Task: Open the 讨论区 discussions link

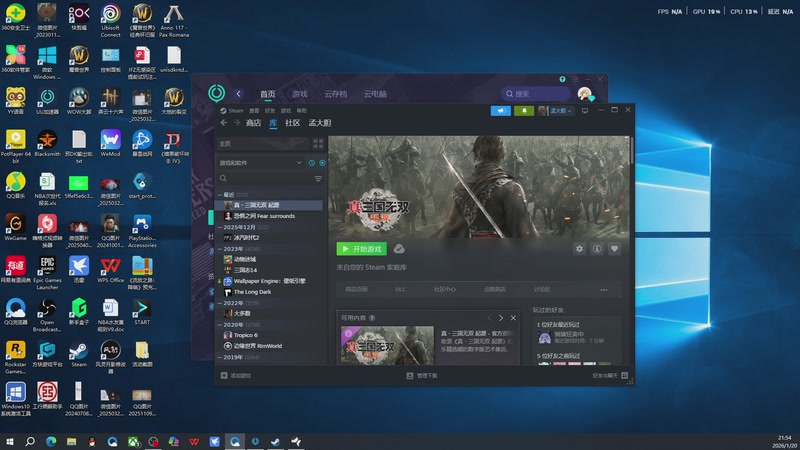Action: 542,289
